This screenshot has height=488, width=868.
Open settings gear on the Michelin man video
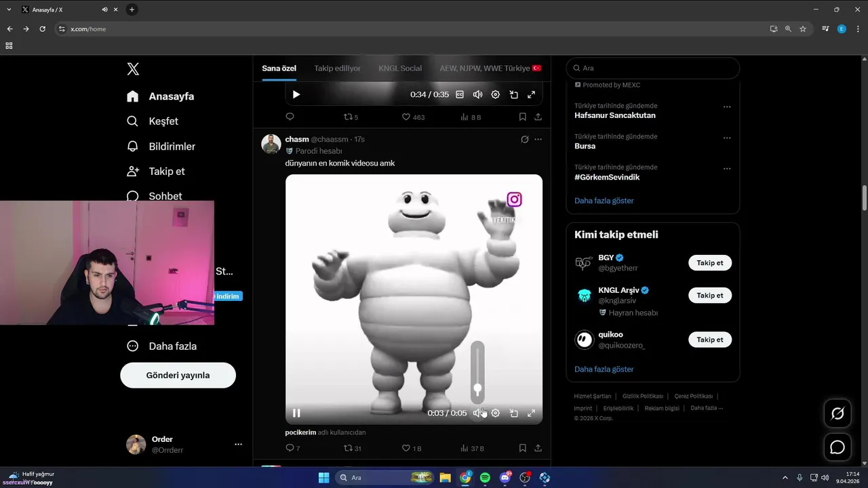coord(496,413)
